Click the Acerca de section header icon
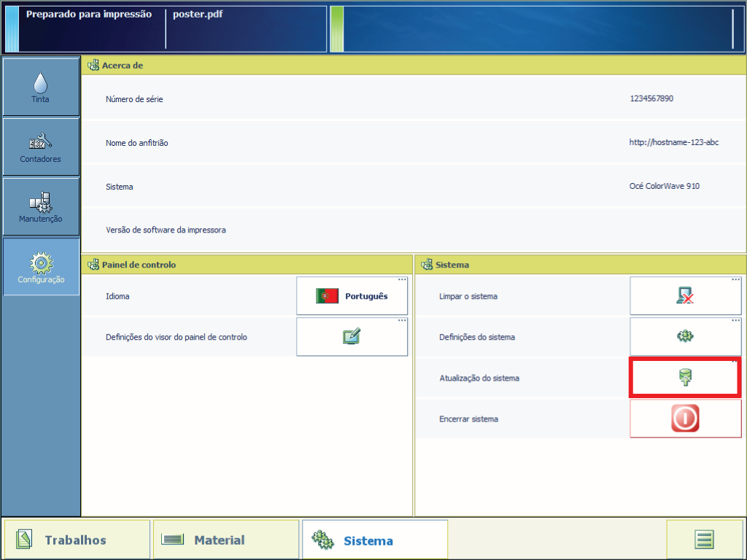 tap(93, 65)
